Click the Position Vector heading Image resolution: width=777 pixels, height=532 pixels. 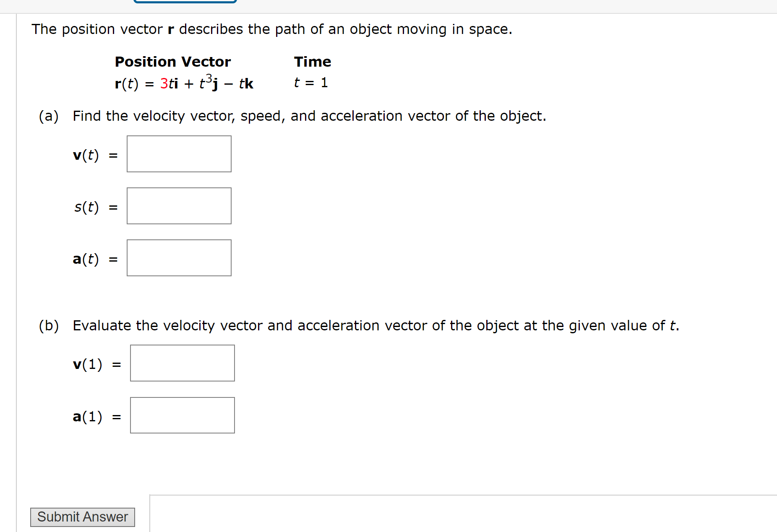173,61
